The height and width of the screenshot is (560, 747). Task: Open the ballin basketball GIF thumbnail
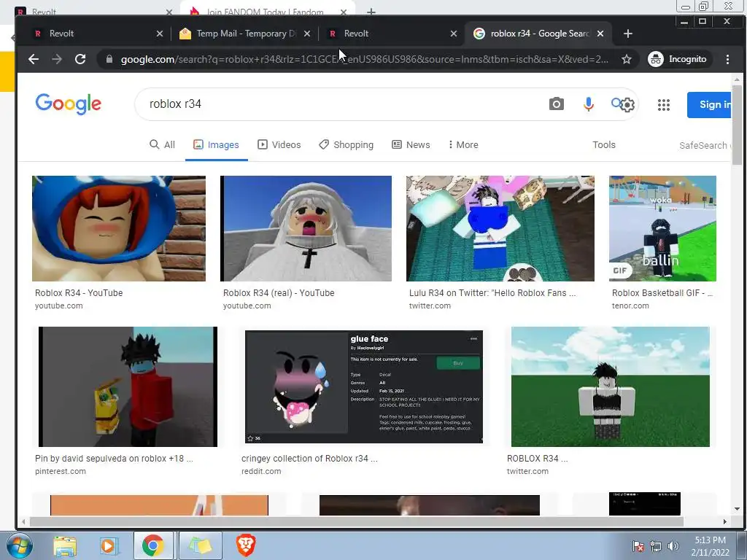tap(662, 228)
